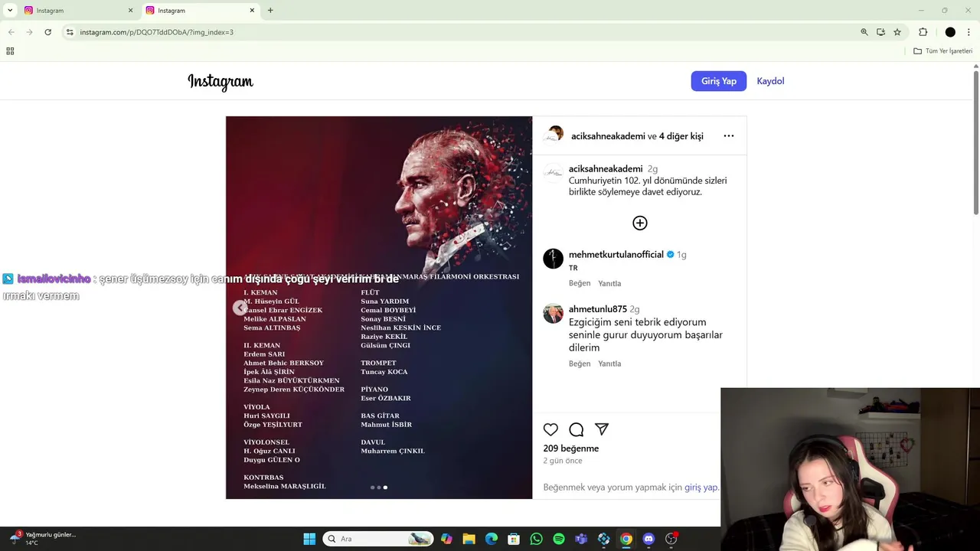Switch to the first Instagram tab
The image size is (980, 551).
[x=77, y=10]
